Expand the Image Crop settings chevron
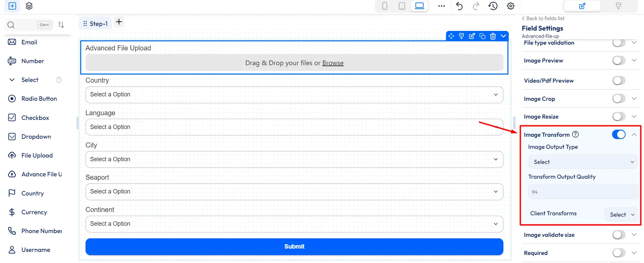The image size is (644, 263). point(634,99)
